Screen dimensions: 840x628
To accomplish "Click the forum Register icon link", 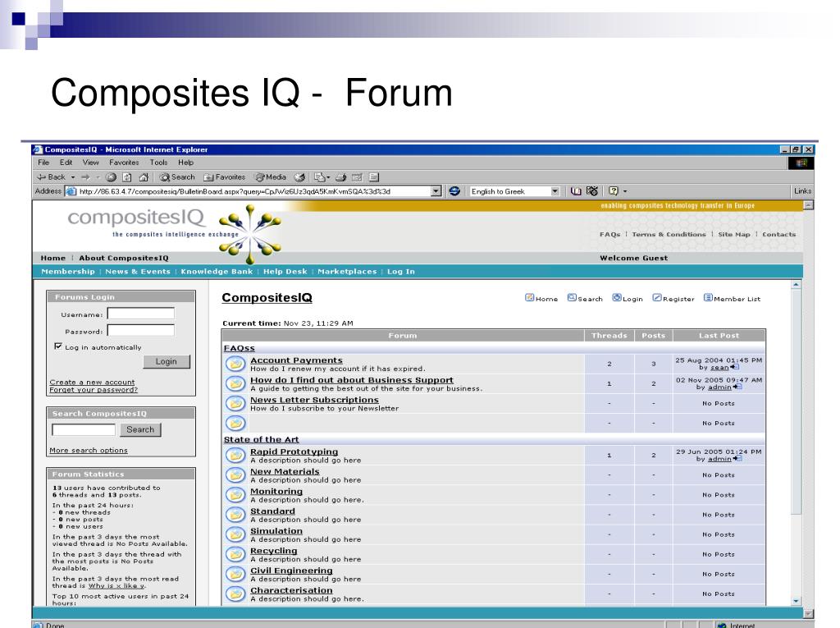I will pos(673,298).
